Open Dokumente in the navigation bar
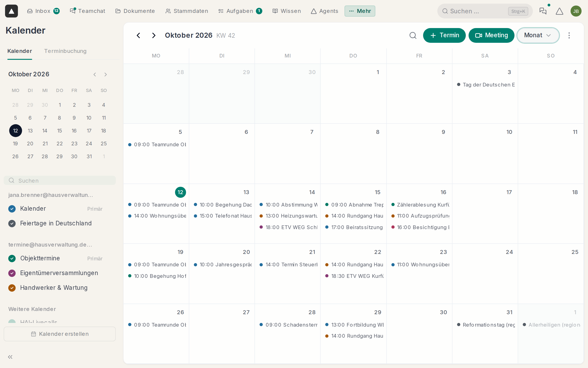The width and height of the screenshot is (588, 368). (x=135, y=11)
